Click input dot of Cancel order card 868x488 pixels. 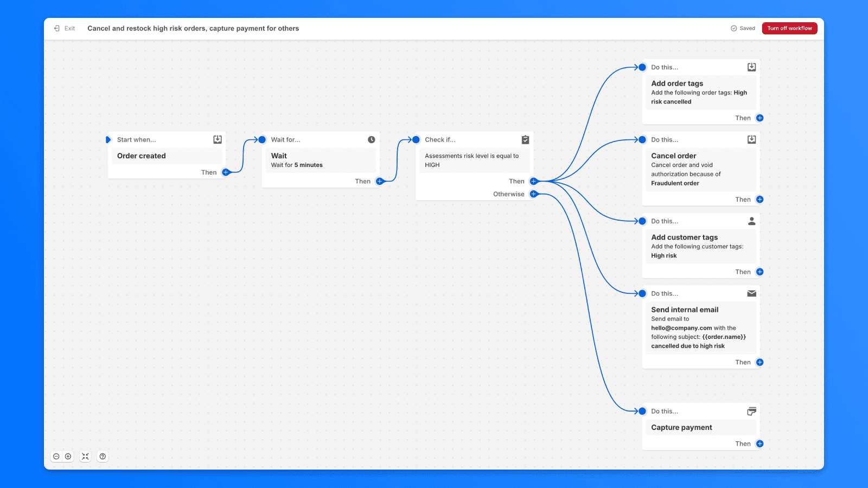tap(642, 139)
